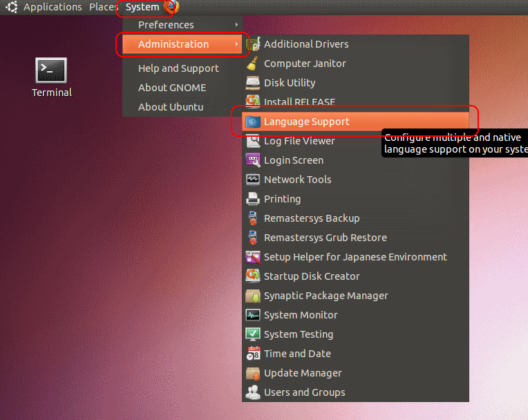Image resolution: width=528 pixels, height=420 pixels.
Task: Click the Remastersys Grub Restore icon
Action: pos(252,238)
